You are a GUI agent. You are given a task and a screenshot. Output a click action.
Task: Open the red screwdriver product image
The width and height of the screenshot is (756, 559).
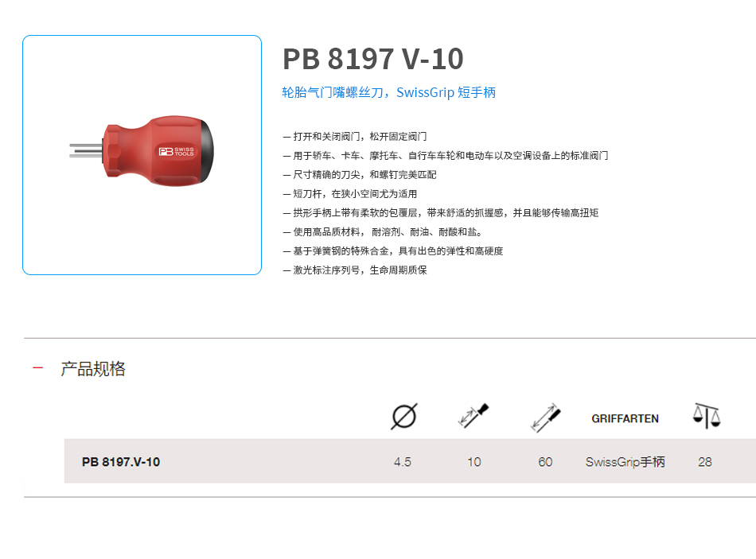pos(142,155)
